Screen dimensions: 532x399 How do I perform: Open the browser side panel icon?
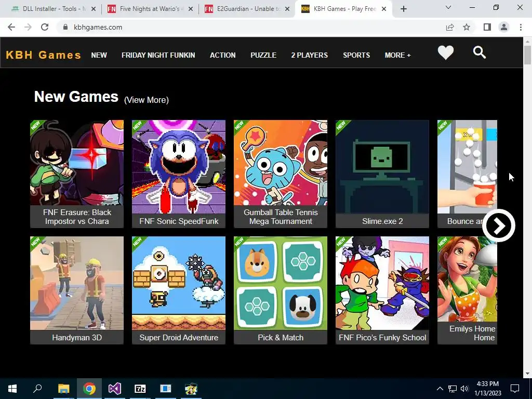click(487, 27)
